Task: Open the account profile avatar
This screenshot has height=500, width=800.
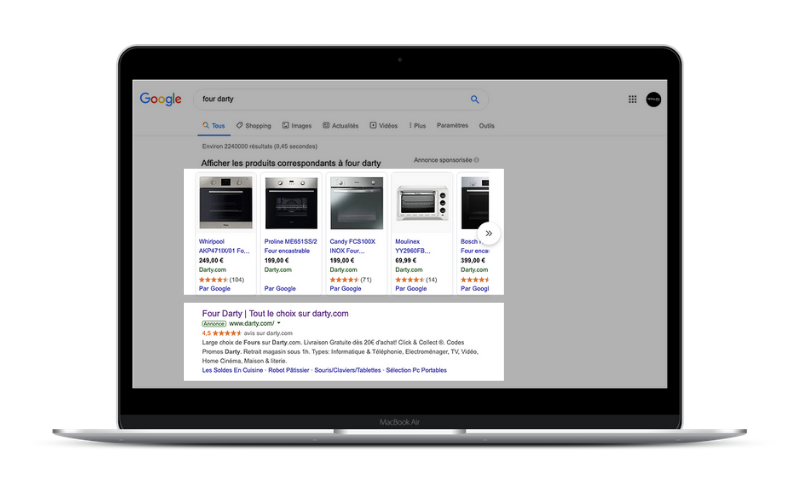Action: click(x=653, y=99)
